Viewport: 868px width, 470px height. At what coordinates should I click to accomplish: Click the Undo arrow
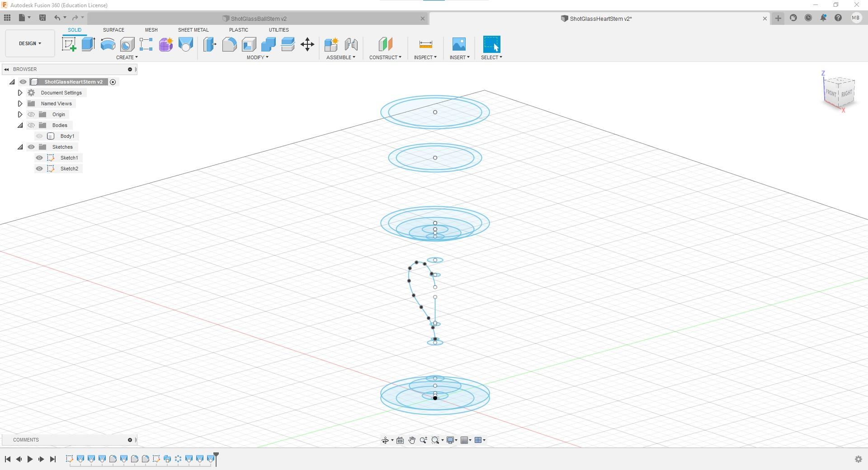[57, 18]
